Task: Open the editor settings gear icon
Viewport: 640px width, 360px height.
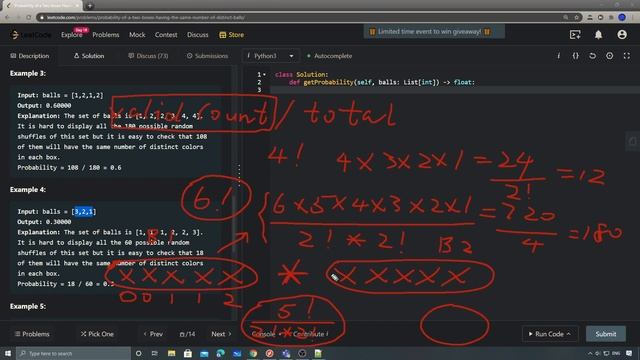Action: [x=609, y=56]
